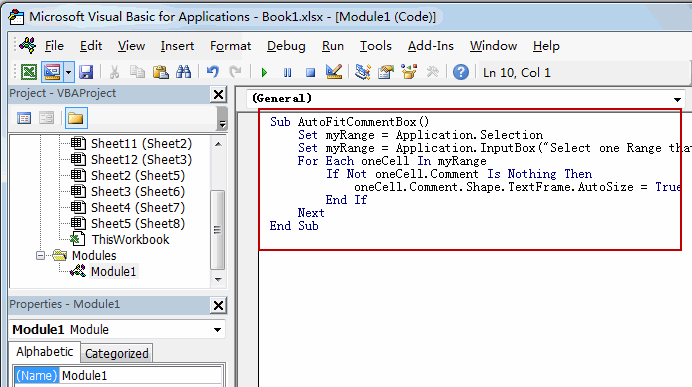Viewport: 692px width, 387px height.
Task: Open the Run menu
Action: tap(333, 45)
